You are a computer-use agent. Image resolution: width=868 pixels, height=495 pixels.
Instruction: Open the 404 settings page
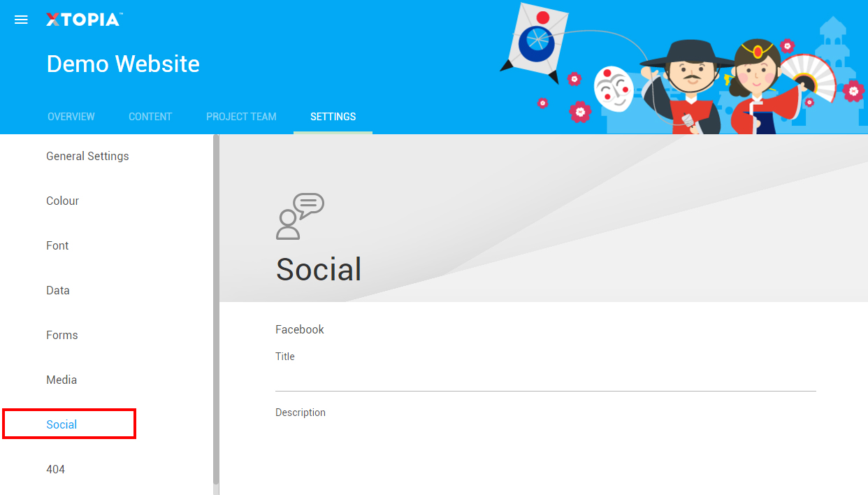(55, 469)
